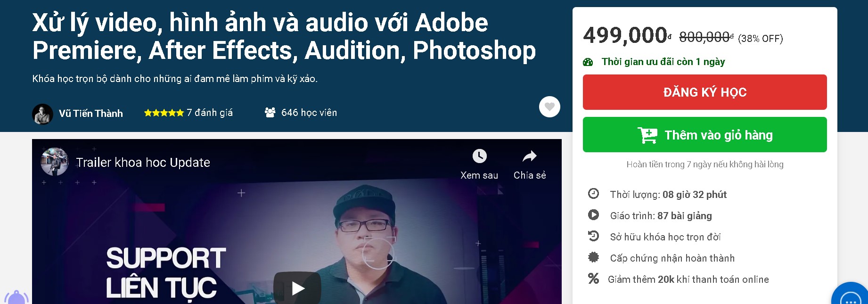Click the Xem sau label in video
Viewport: 868px width, 304px height.
(479, 175)
